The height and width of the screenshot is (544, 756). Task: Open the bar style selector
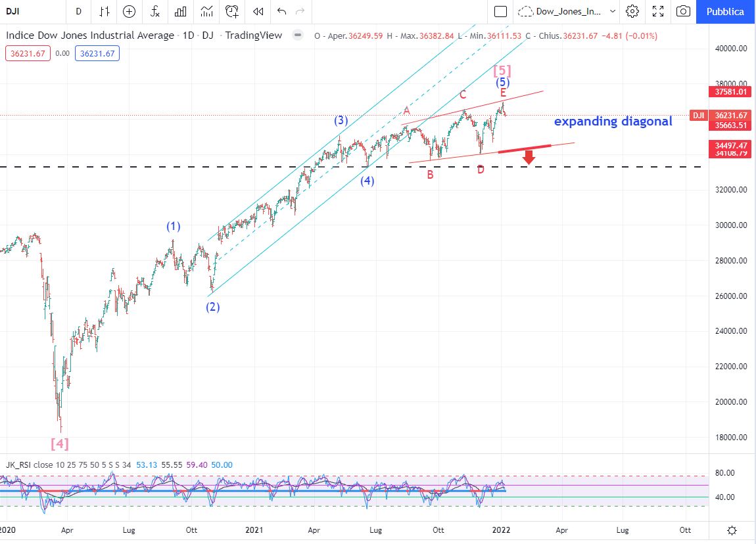pyautogui.click(x=104, y=11)
